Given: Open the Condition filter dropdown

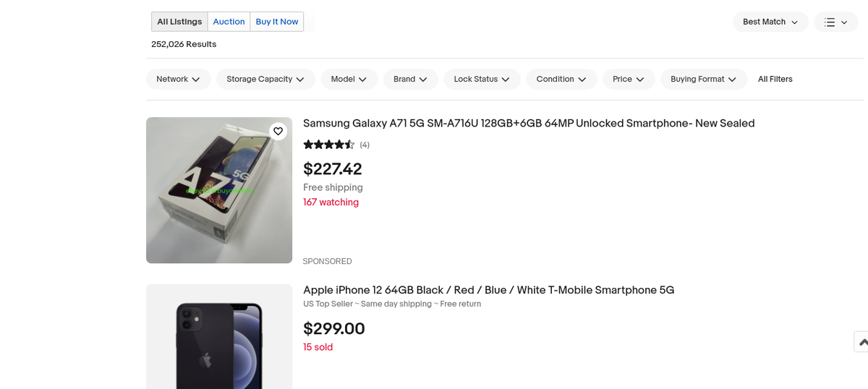Looking at the screenshot, I should 561,79.
